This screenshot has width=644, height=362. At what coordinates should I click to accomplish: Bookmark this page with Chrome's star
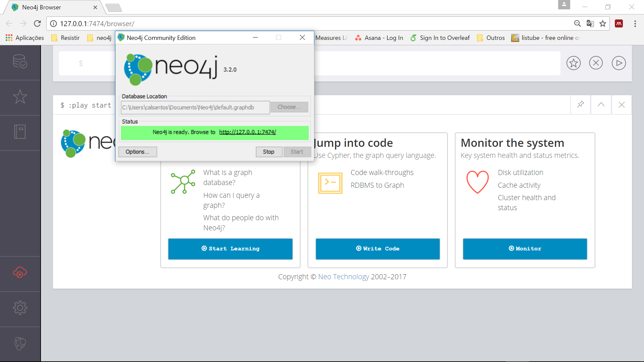(603, 23)
